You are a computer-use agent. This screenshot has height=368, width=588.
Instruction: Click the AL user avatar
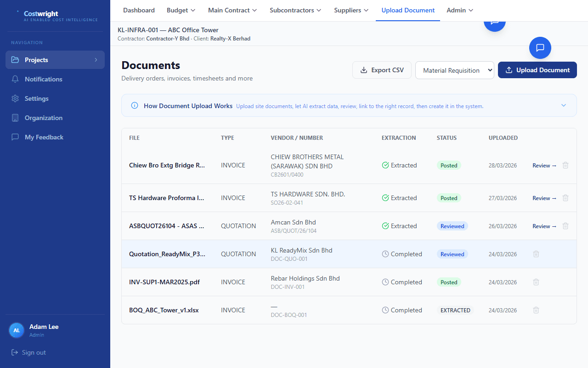click(17, 330)
